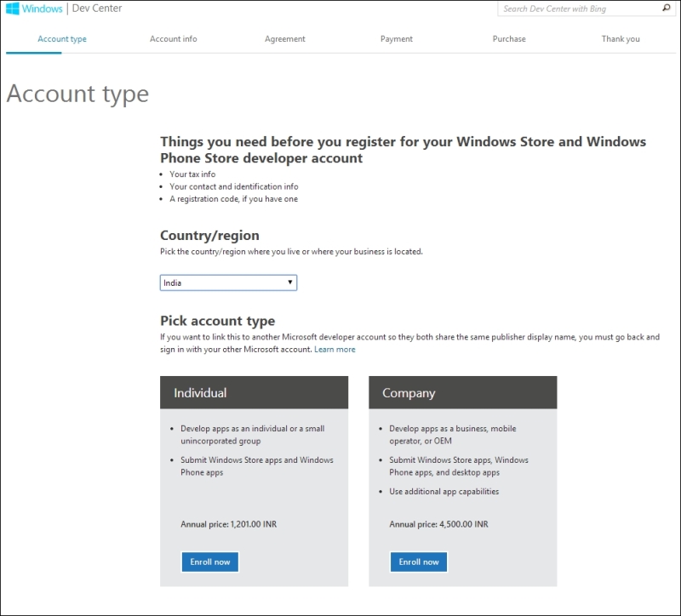This screenshot has width=681, height=616.
Task: Click 'Things you need before you register' heading
Action: pyautogui.click(x=403, y=150)
